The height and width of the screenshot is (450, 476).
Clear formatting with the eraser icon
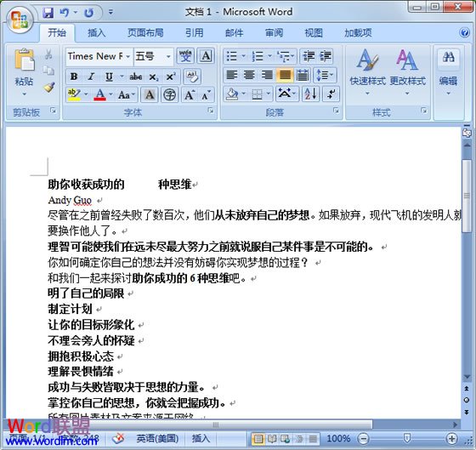(192, 77)
